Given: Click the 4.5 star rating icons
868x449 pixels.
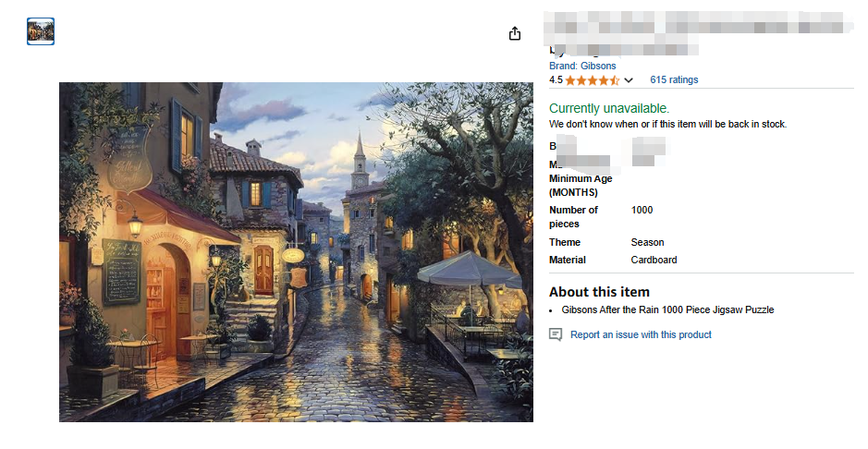Looking at the screenshot, I should click(593, 80).
